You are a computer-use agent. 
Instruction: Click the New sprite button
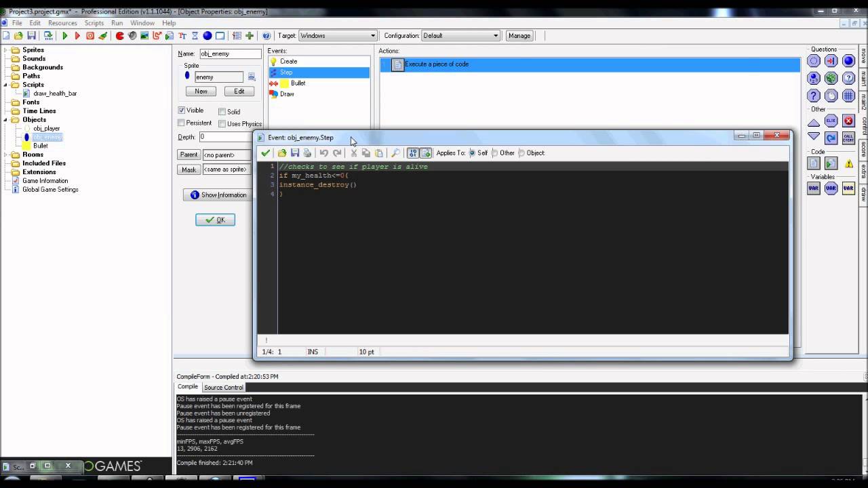point(201,91)
